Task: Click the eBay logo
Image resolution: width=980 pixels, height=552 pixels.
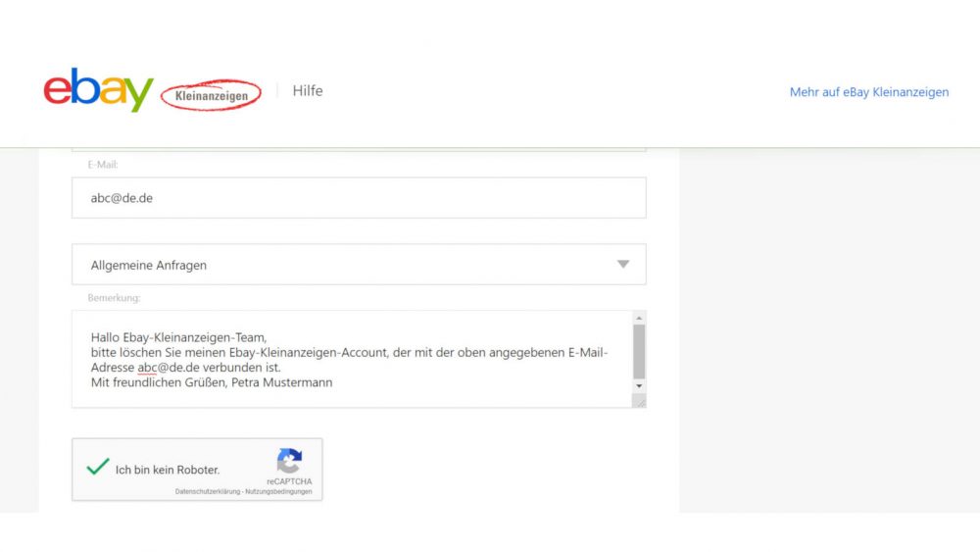Action: 98,89
